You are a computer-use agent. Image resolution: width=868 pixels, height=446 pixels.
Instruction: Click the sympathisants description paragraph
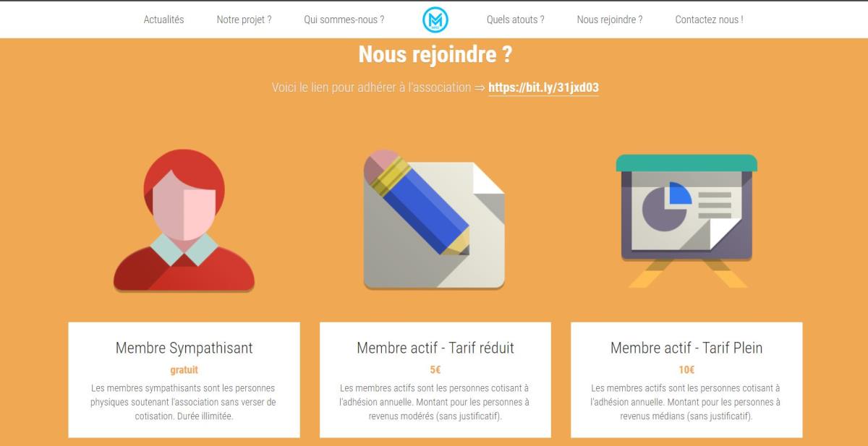tap(184, 403)
